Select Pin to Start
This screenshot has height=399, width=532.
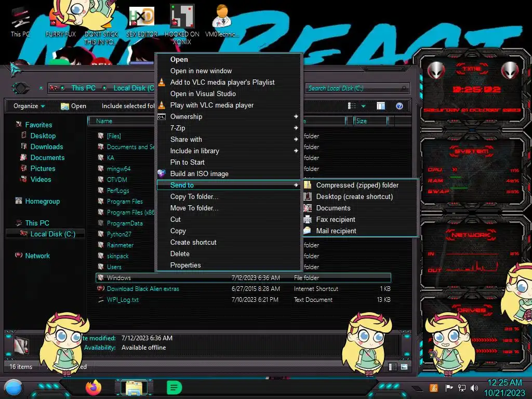(187, 162)
